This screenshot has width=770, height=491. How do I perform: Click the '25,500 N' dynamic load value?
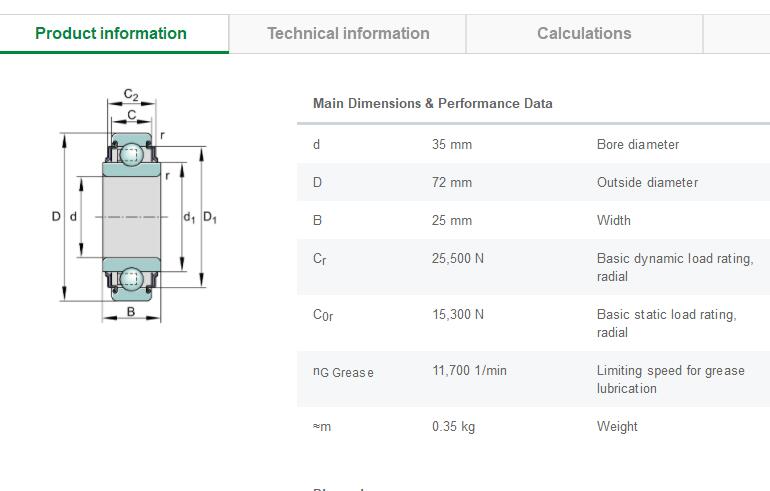(x=458, y=258)
